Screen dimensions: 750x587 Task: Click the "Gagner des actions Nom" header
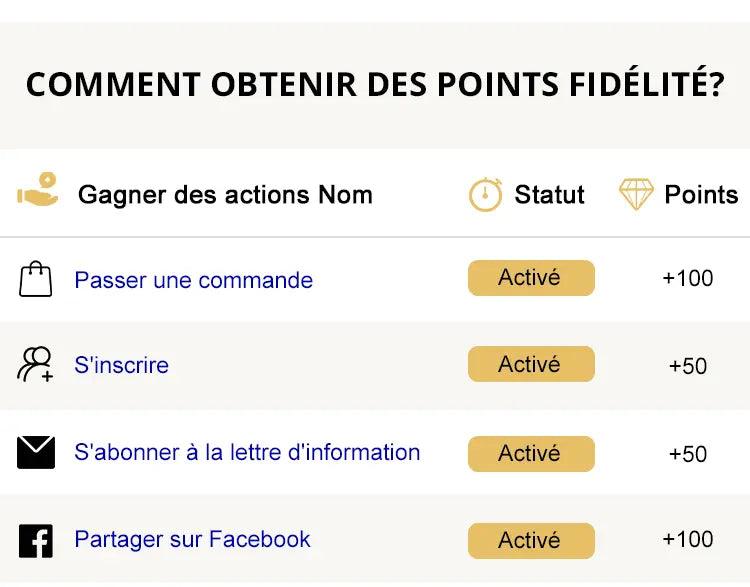pos(225,194)
